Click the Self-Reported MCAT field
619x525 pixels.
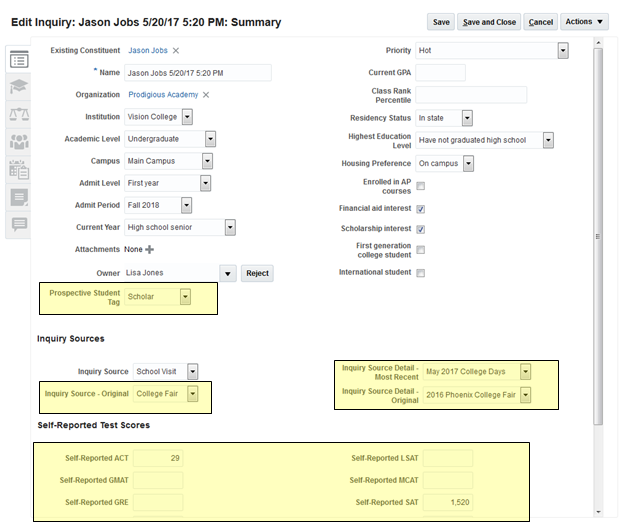(448, 480)
